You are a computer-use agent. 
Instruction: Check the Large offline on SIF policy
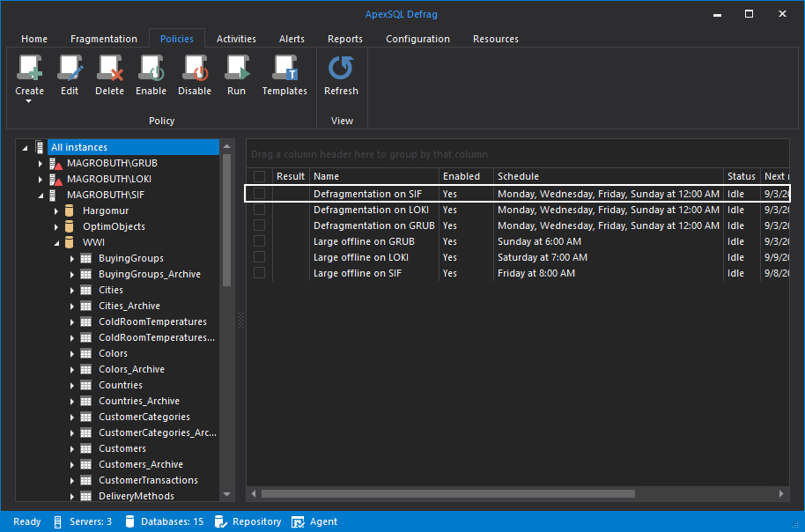coord(259,273)
